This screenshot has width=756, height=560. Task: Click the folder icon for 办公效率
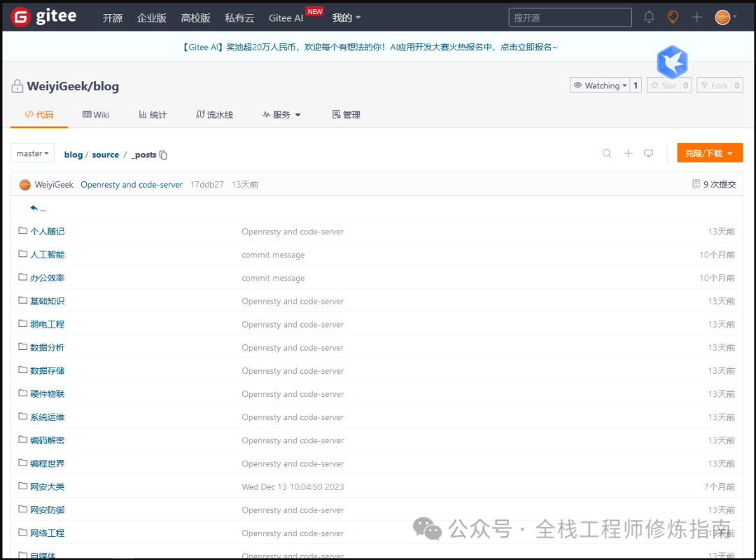pyautogui.click(x=22, y=277)
